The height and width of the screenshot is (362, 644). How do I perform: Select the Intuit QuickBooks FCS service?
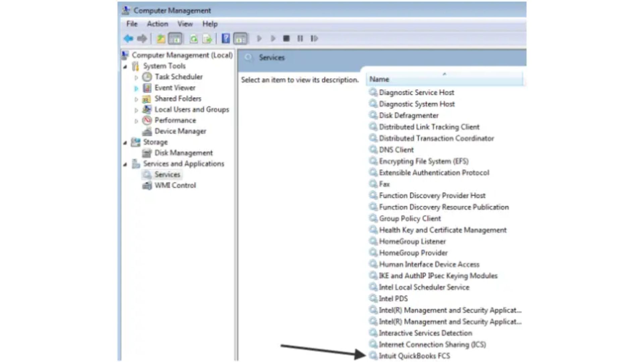click(x=415, y=356)
